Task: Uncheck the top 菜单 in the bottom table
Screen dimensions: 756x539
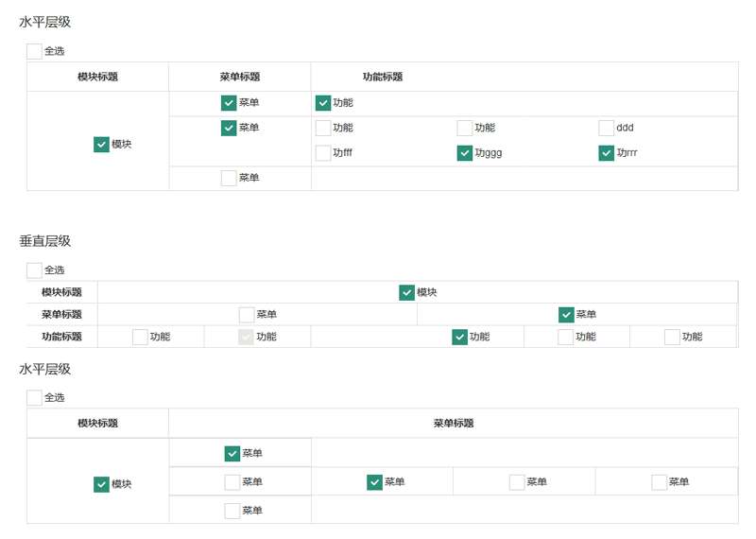Action: [x=232, y=454]
